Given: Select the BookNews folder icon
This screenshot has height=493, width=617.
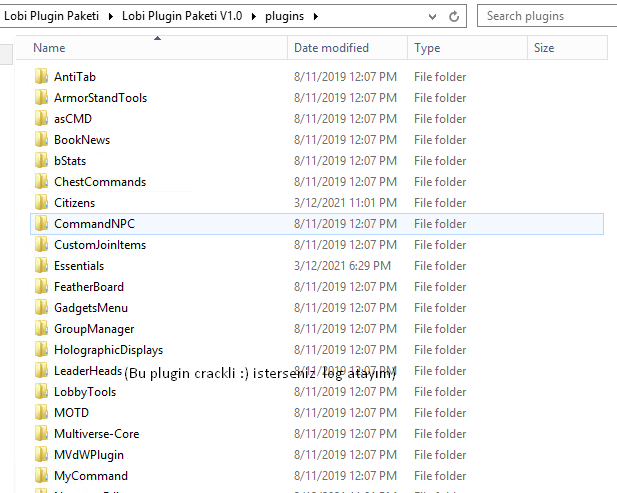Looking at the screenshot, I should tap(41, 139).
